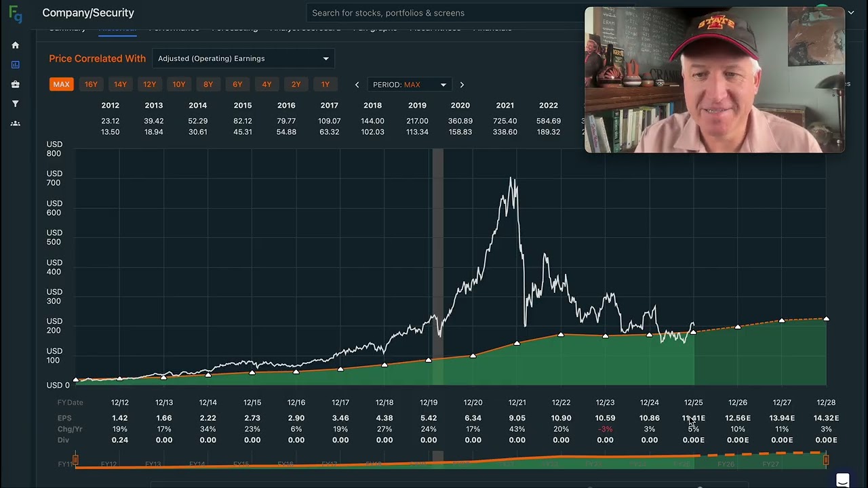Screen dimensions: 868x488
Task: Click the 2012 year column header
Action: point(110,105)
